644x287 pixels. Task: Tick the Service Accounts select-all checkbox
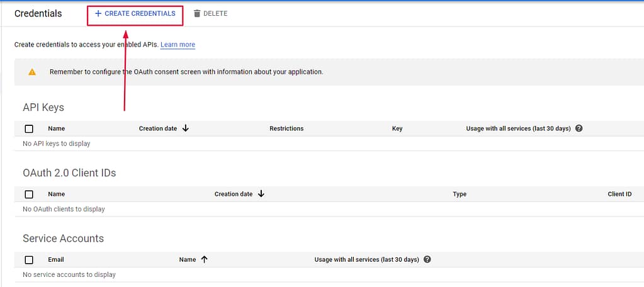(x=29, y=260)
